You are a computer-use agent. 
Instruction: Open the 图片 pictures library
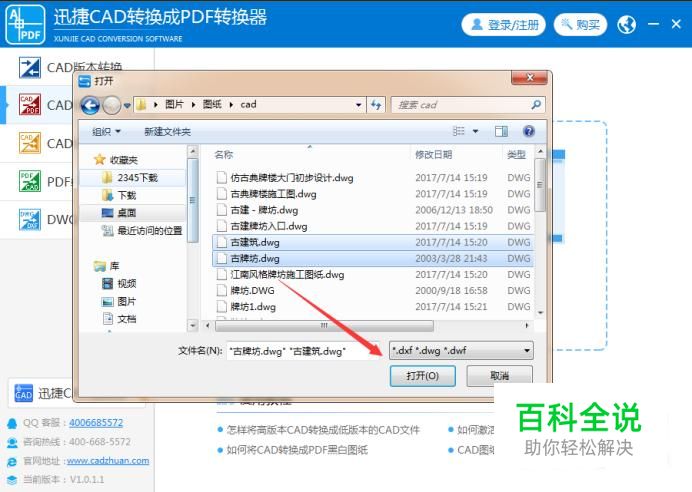tap(119, 301)
